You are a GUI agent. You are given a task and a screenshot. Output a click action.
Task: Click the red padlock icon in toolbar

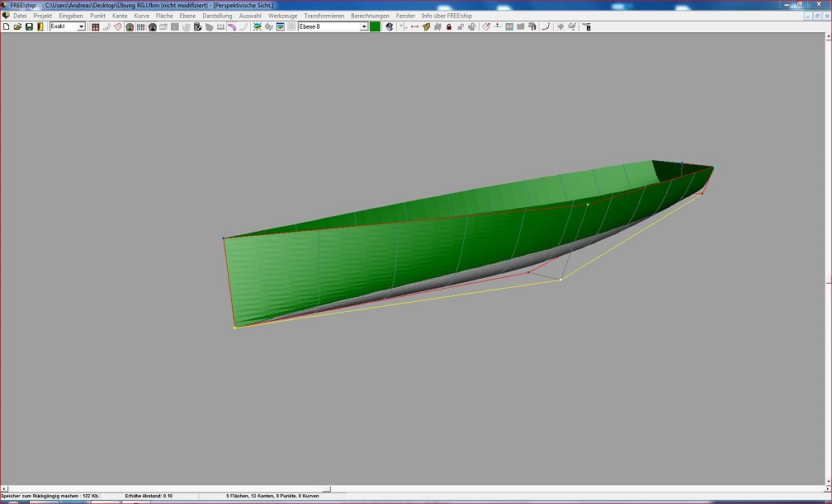(x=449, y=27)
